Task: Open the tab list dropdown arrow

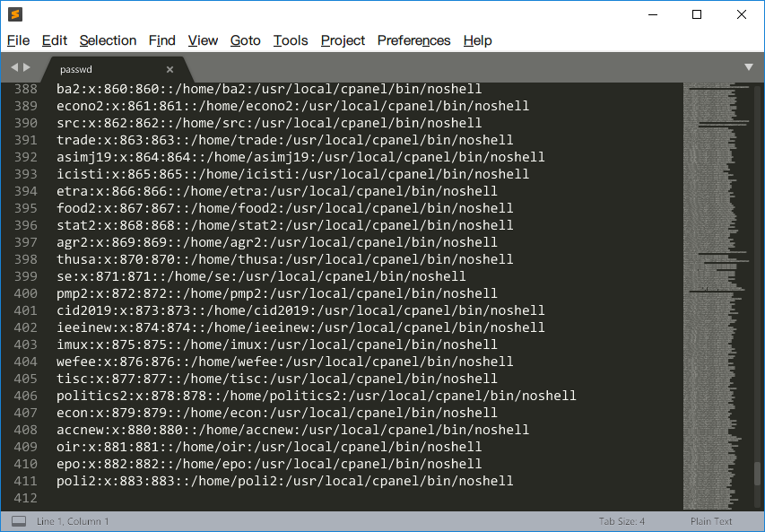Action: (x=749, y=67)
